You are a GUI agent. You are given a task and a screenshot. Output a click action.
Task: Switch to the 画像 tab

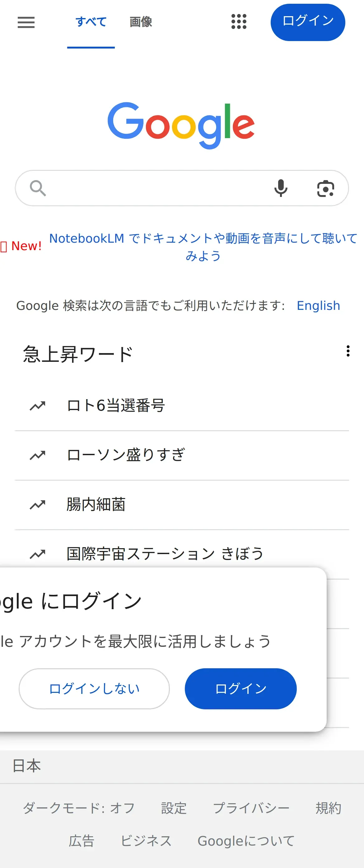[x=141, y=22]
